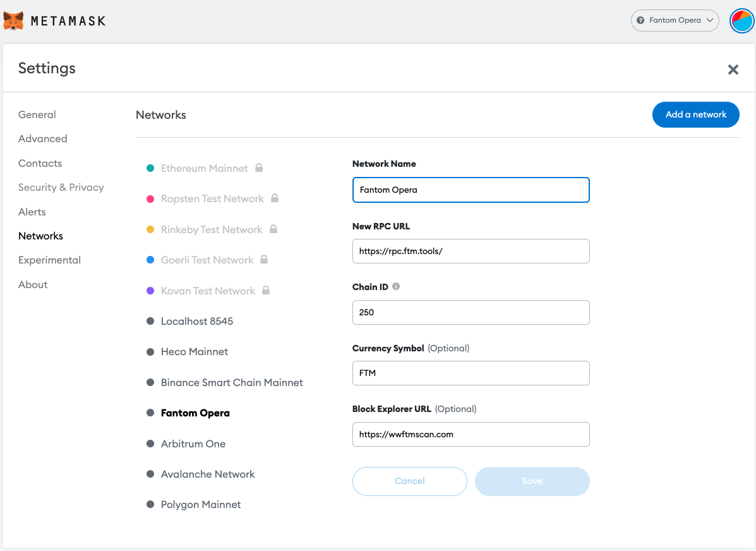Open the Fantom Opera network dropdown

click(675, 20)
